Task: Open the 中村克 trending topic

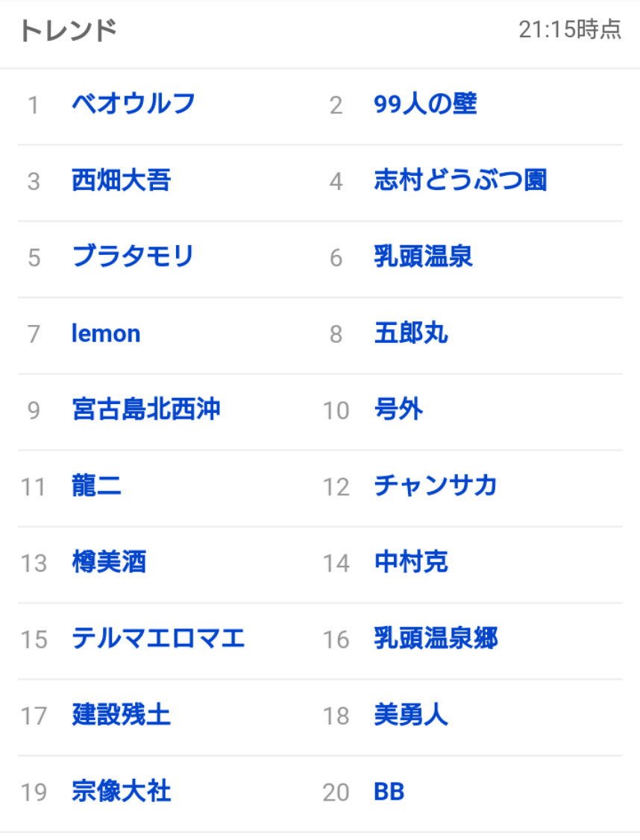Action: (x=411, y=563)
